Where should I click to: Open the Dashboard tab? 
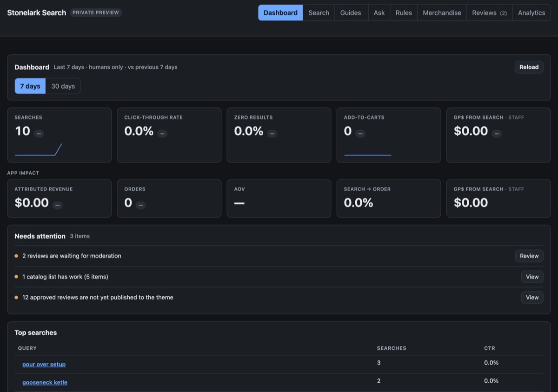[280, 13]
